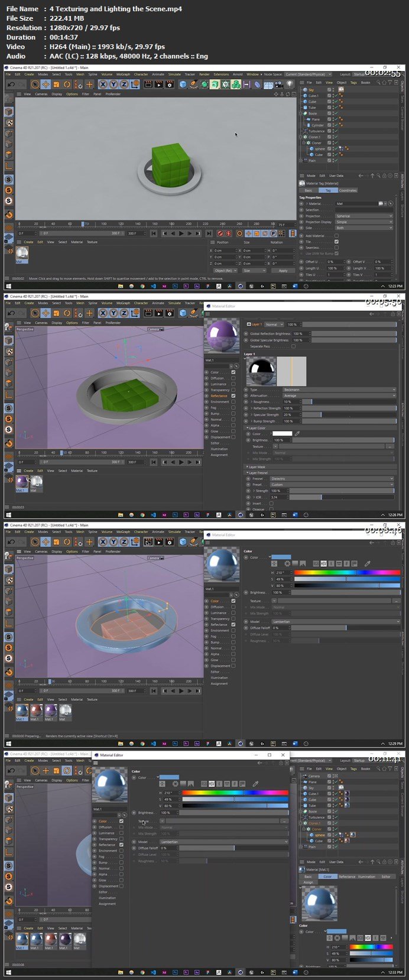Toggle Separate Pass checkbox in 00:05:50 frame
Image resolution: width=409 pixels, height=980 pixels.
pos(294,346)
